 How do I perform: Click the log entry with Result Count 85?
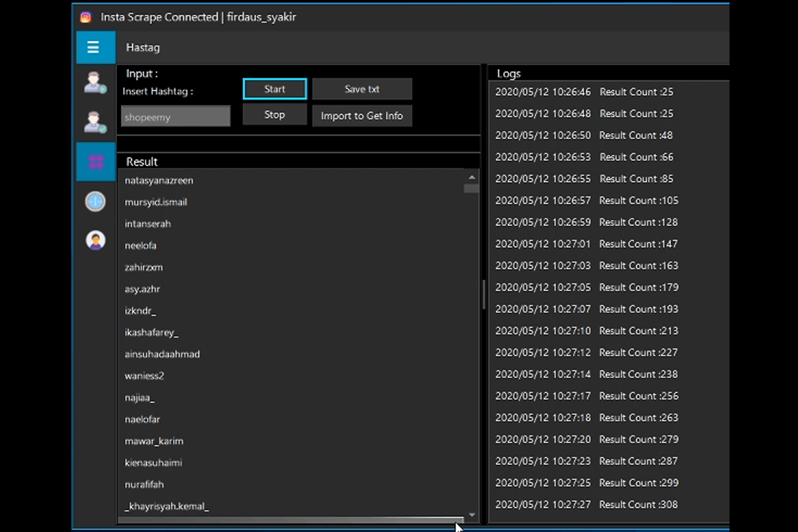pos(585,179)
